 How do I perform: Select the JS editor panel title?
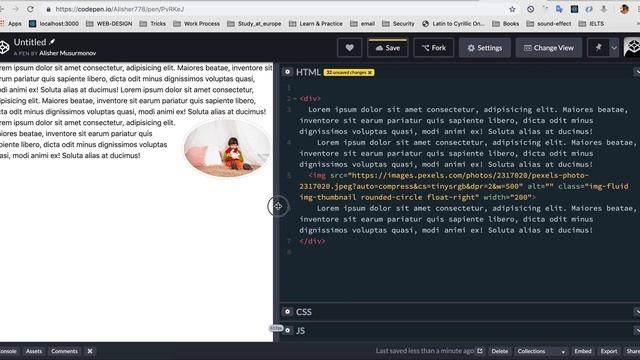click(300, 331)
